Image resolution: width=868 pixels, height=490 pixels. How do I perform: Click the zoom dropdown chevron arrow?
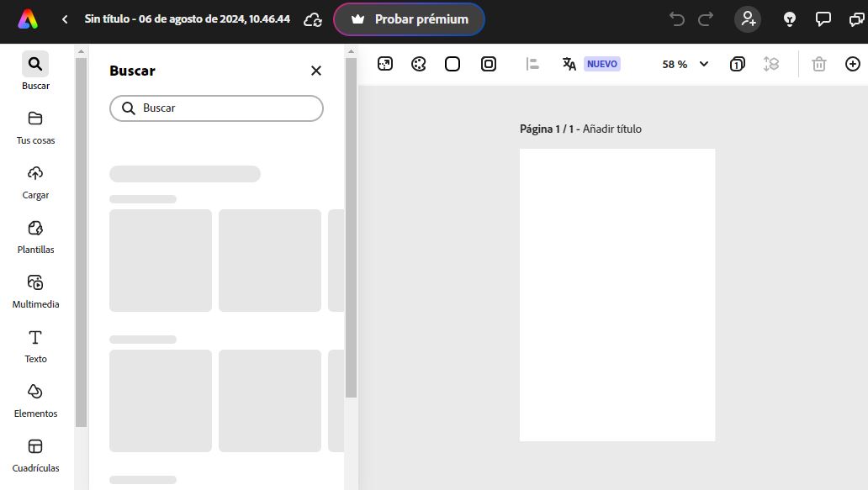(x=704, y=64)
